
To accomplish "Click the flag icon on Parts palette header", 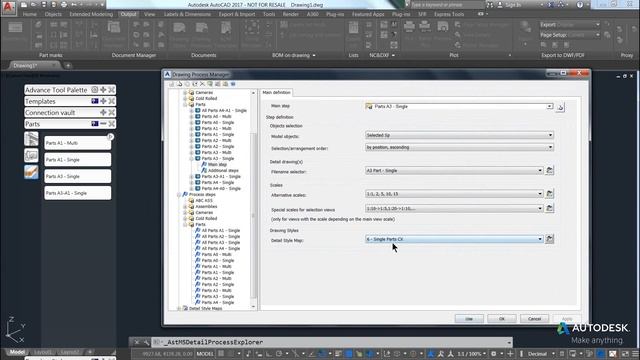I will [x=95, y=124].
